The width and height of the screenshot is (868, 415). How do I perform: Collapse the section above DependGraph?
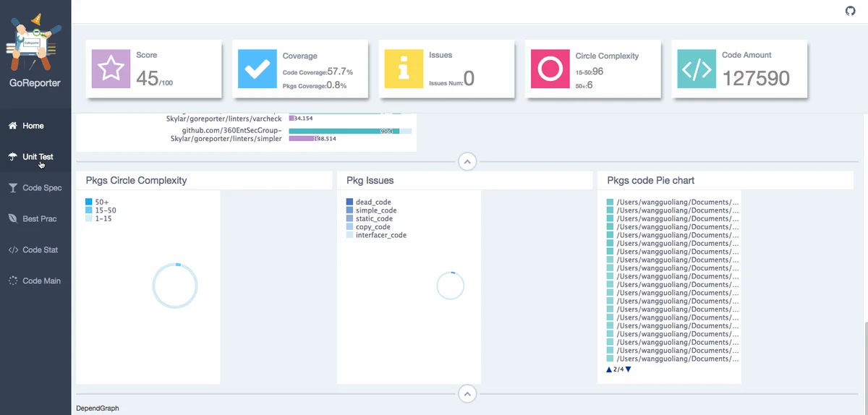tap(467, 394)
